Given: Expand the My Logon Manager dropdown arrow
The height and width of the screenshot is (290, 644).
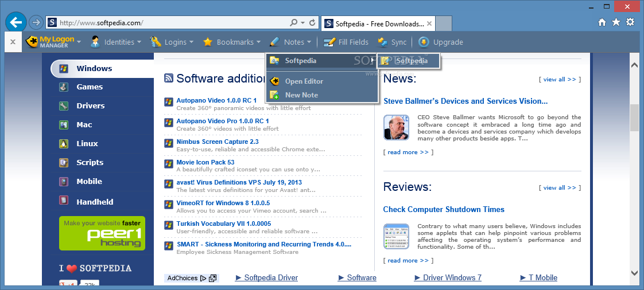Looking at the screenshot, I should coord(79,42).
